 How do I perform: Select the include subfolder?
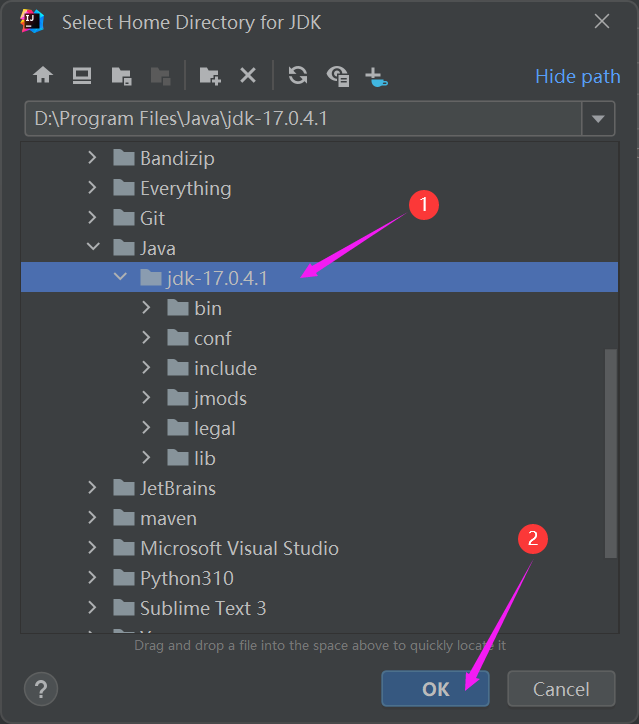[x=319, y=368]
